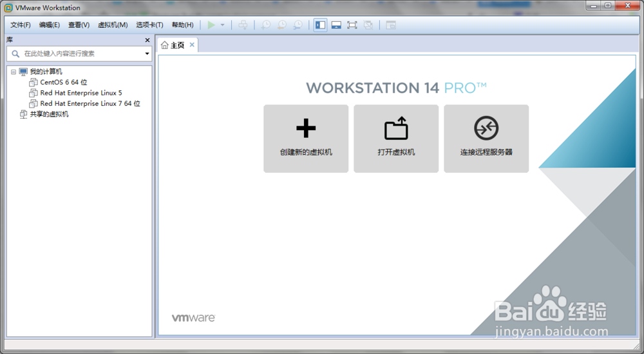The height and width of the screenshot is (354, 644).
Task: Open the library search filter dropdown arrow
Action: click(x=147, y=54)
